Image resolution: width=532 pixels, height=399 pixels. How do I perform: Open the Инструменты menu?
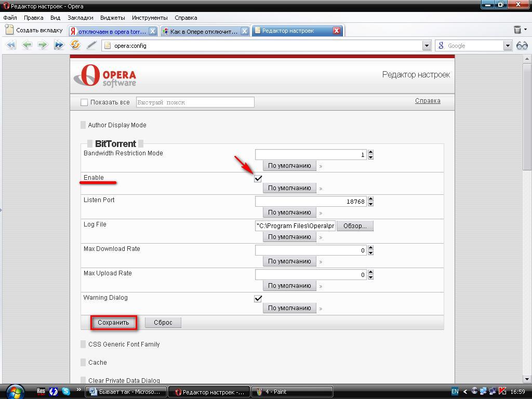[150, 18]
